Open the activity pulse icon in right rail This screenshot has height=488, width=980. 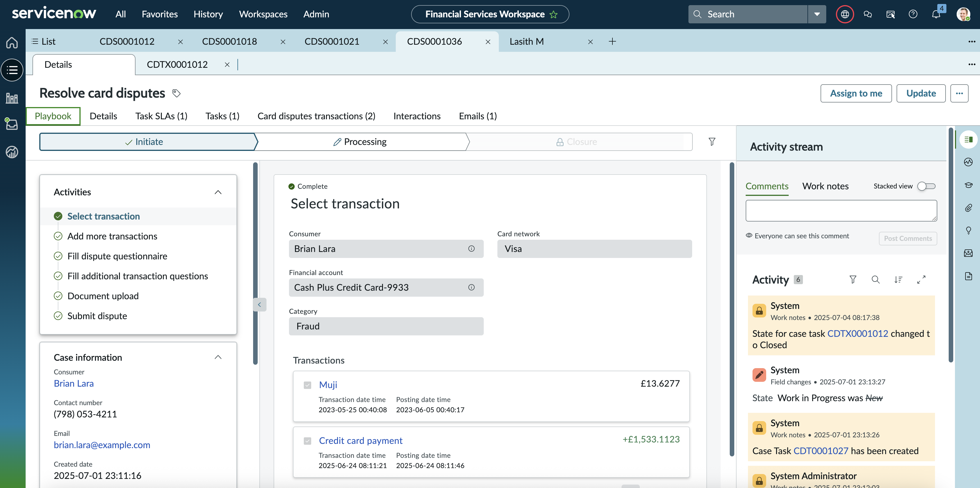click(x=968, y=162)
